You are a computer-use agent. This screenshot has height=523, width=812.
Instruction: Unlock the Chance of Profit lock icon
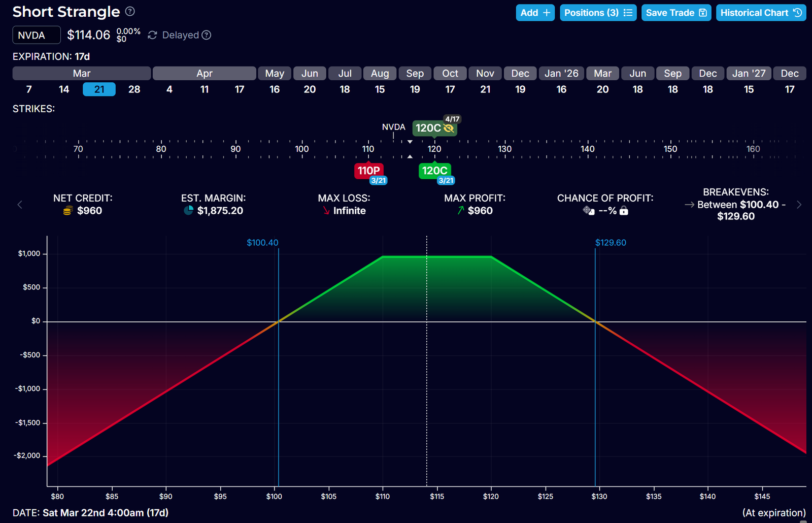tap(624, 211)
